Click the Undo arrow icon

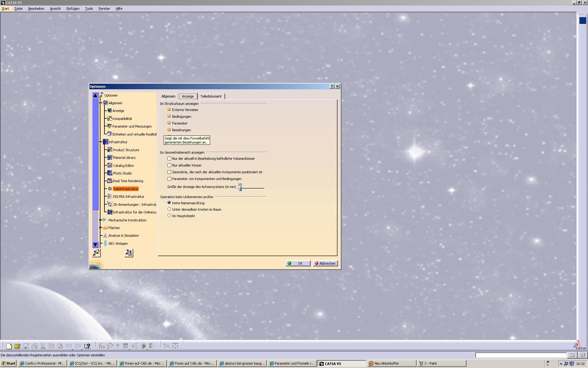tap(69, 346)
